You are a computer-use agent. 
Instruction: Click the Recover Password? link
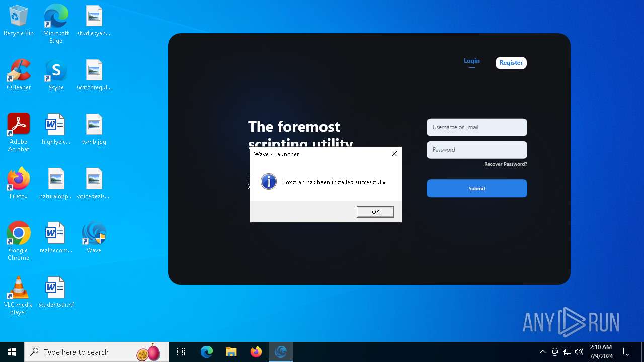click(506, 164)
